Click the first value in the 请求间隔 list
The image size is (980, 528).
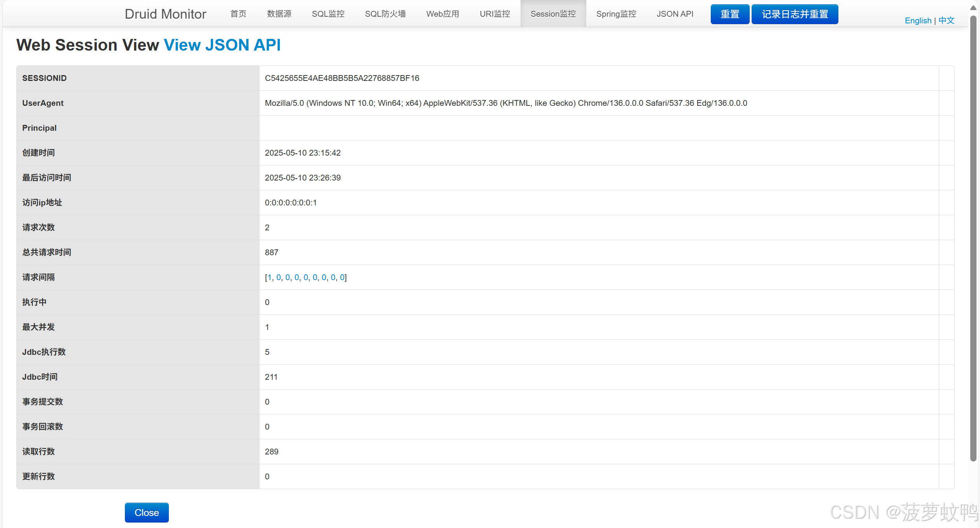[x=270, y=277]
